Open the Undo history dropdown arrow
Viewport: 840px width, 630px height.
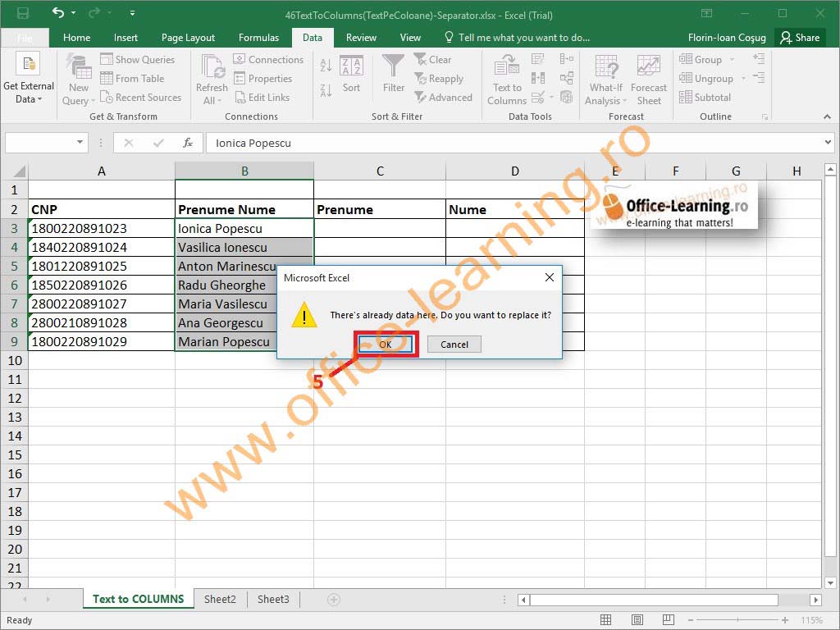pyautogui.click(x=73, y=13)
